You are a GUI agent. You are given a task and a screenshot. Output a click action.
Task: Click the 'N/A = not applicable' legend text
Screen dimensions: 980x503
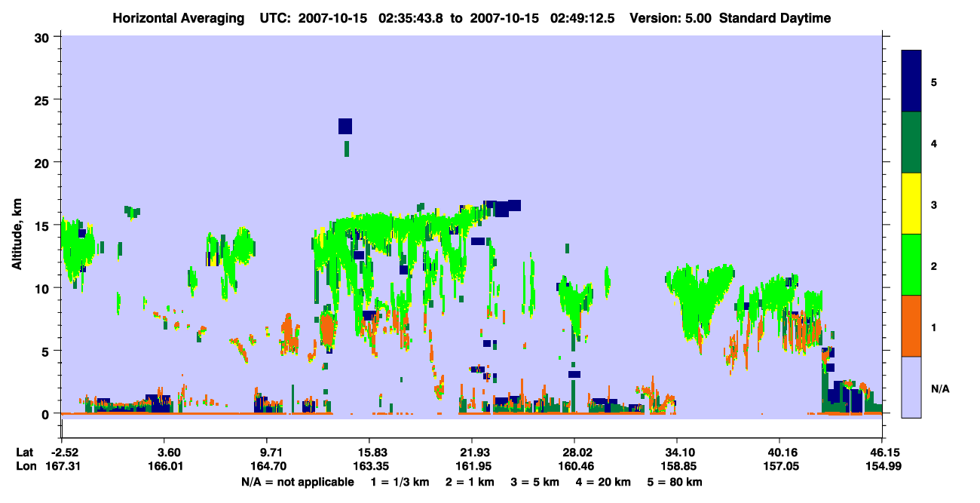coord(297,482)
